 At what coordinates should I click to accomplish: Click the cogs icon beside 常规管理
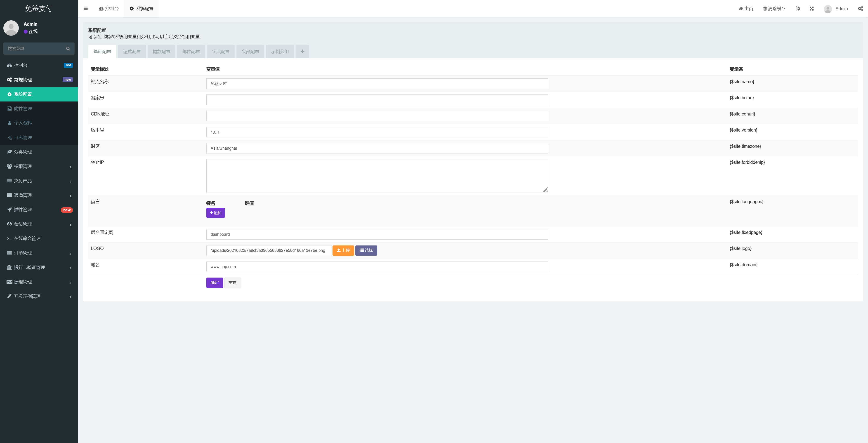pyautogui.click(x=9, y=80)
